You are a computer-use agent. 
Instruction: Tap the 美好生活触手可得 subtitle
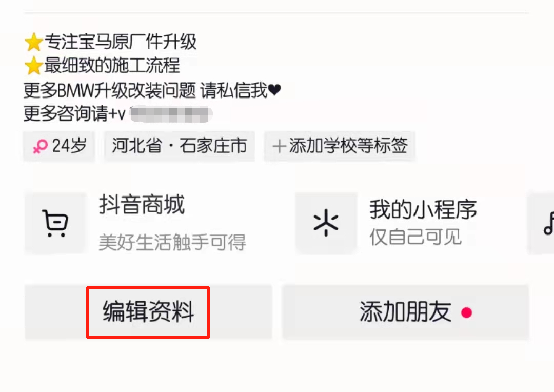point(172,242)
